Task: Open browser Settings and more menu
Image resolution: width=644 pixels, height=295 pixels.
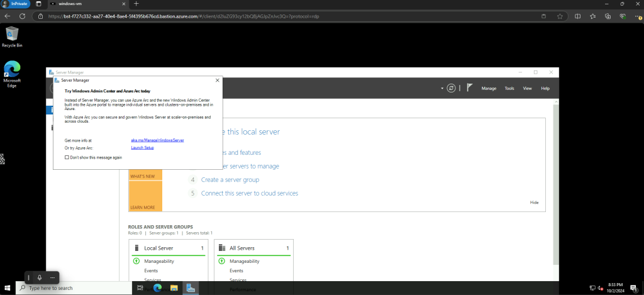Action: pyautogui.click(x=638, y=16)
